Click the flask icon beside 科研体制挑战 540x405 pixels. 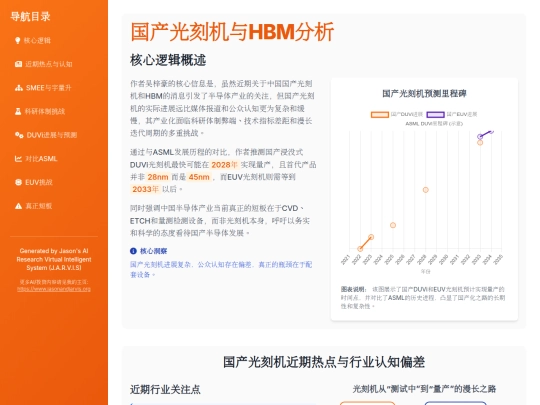click(18, 111)
